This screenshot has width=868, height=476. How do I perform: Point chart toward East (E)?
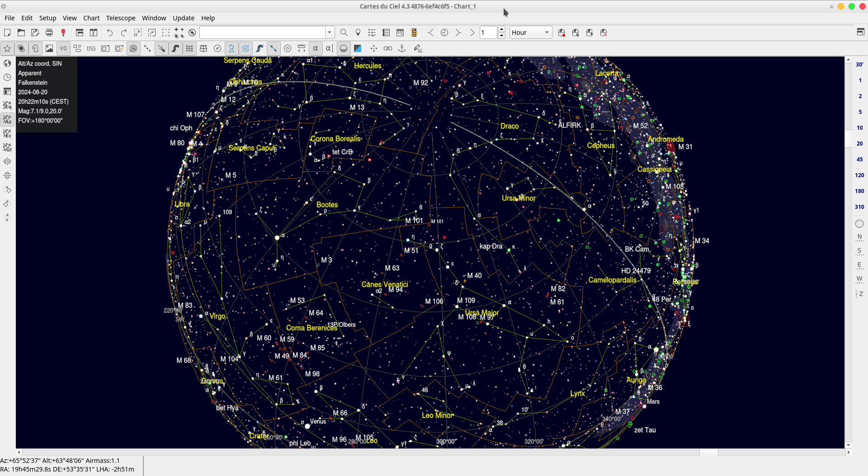(x=859, y=265)
